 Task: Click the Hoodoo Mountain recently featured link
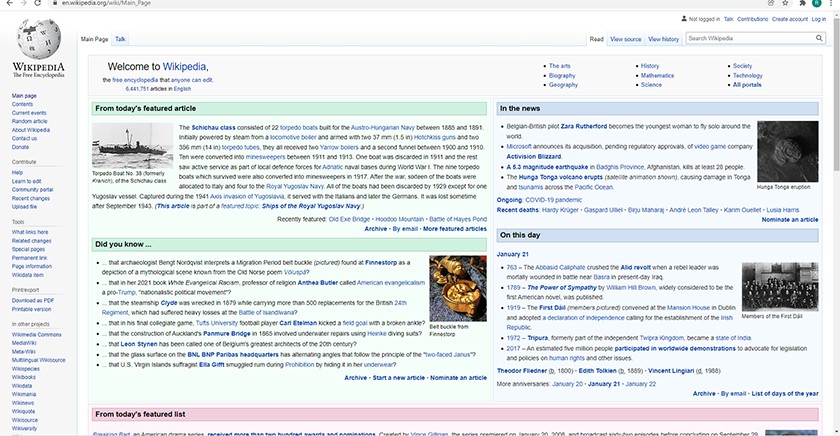click(400, 219)
